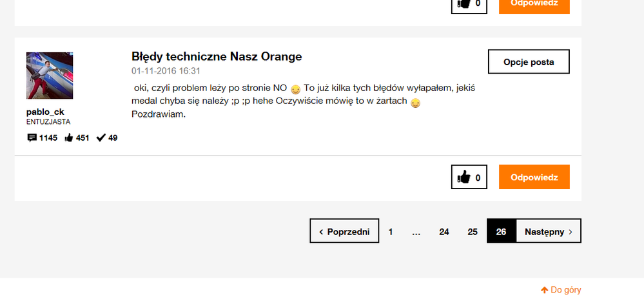Click Odpowiedz under pablo_ck's post
Image resolution: width=644 pixels, height=297 pixels.
click(x=534, y=177)
